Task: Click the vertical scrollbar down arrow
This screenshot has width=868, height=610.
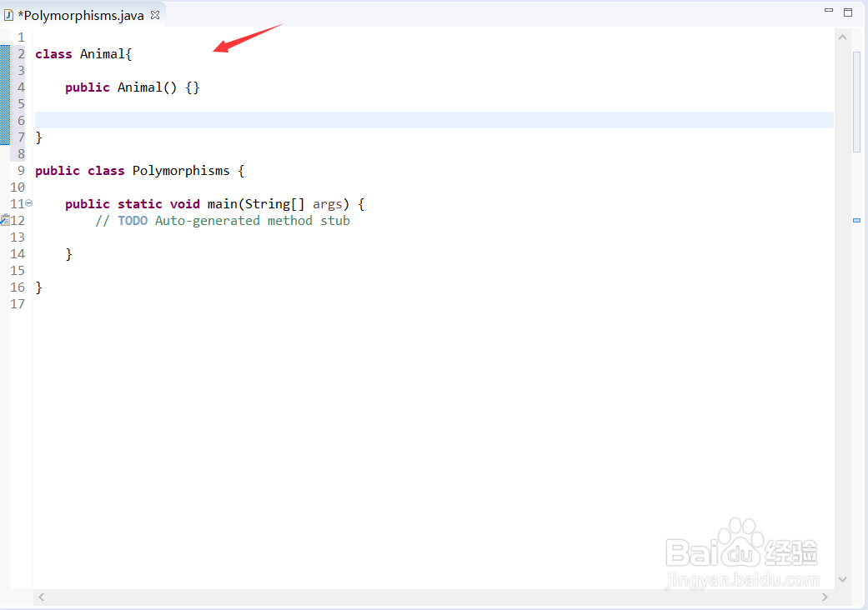Action: (842, 579)
